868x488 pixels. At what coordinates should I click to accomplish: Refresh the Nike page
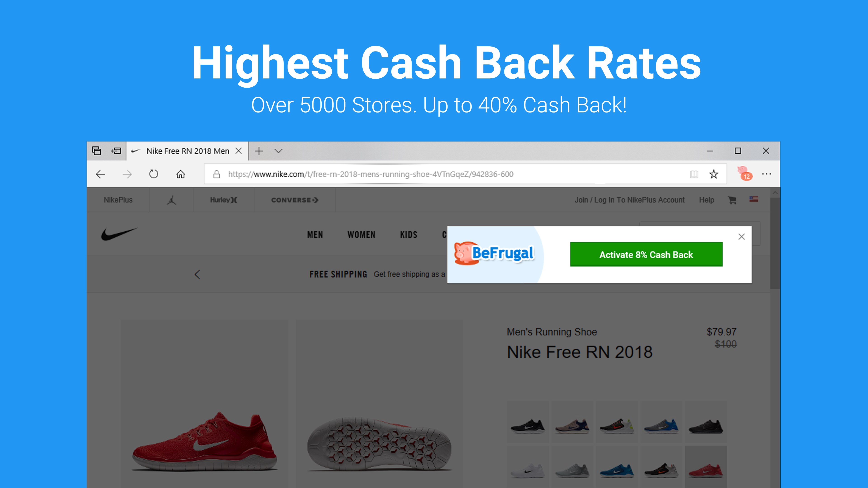(154, 174)
